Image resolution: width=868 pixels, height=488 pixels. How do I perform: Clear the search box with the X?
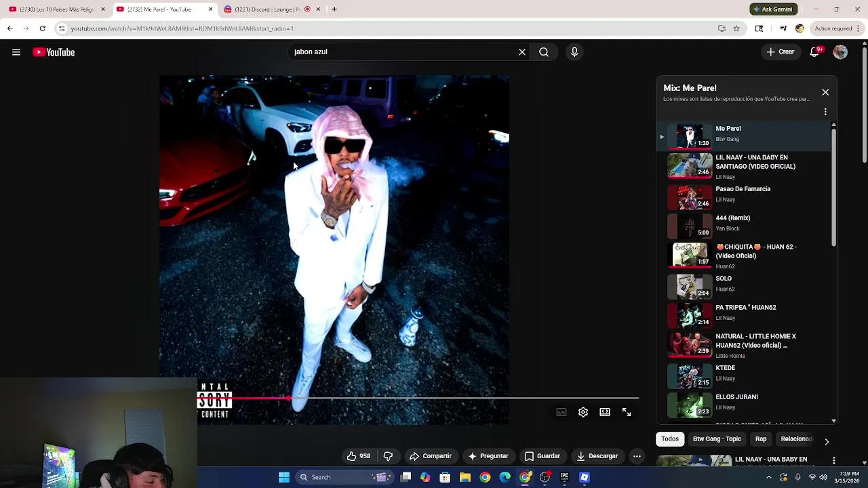point(522,52)
